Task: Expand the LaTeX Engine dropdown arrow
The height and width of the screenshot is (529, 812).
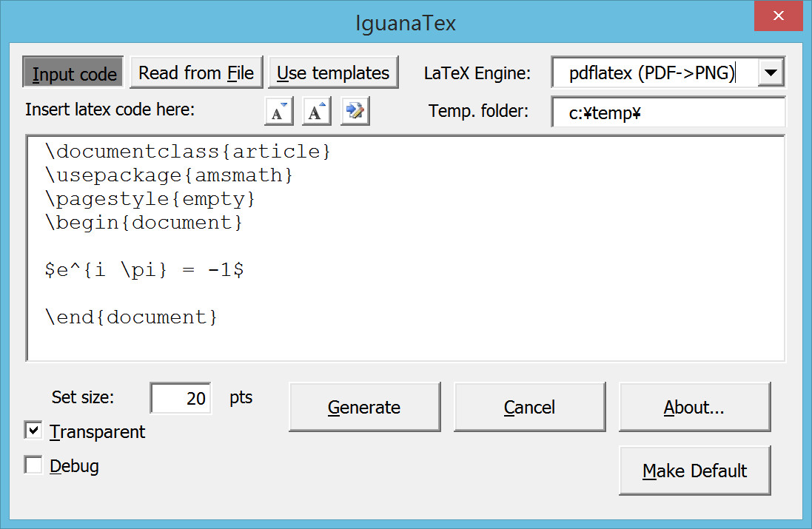Action: [771, 73]
